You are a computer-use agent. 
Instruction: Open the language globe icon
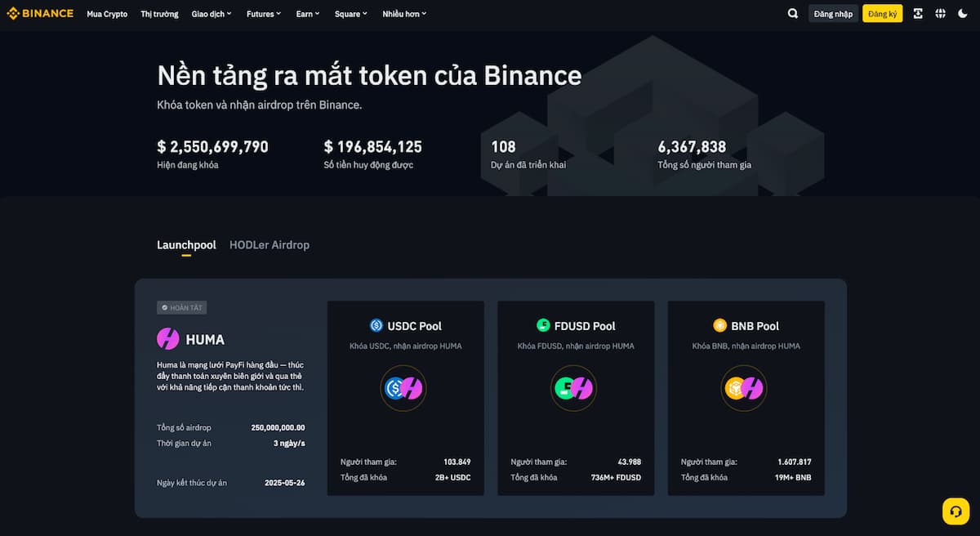[x=940, y=13]
